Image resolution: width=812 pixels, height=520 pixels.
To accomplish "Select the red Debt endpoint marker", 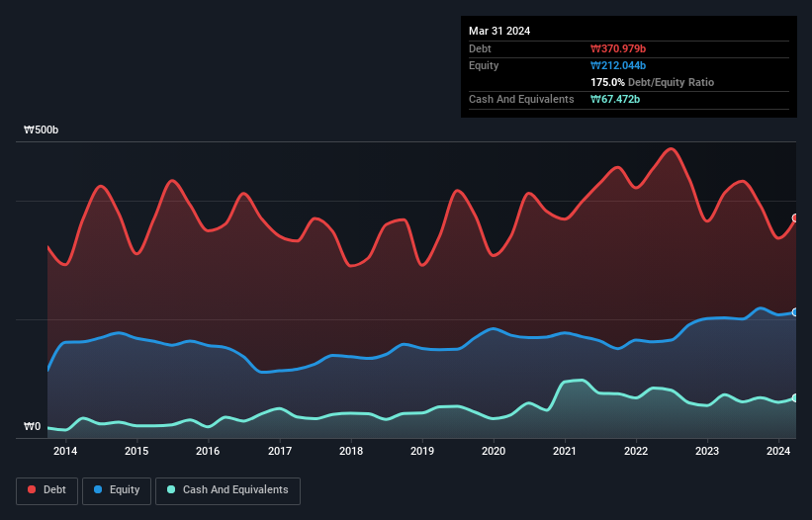I will (795, 217).
